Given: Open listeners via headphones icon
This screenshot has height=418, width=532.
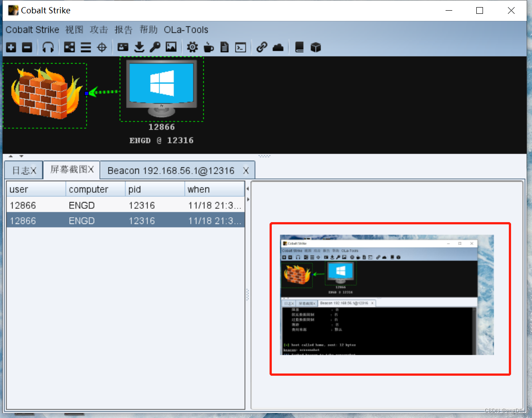Looking at the screenshot, I should [48, 48].
